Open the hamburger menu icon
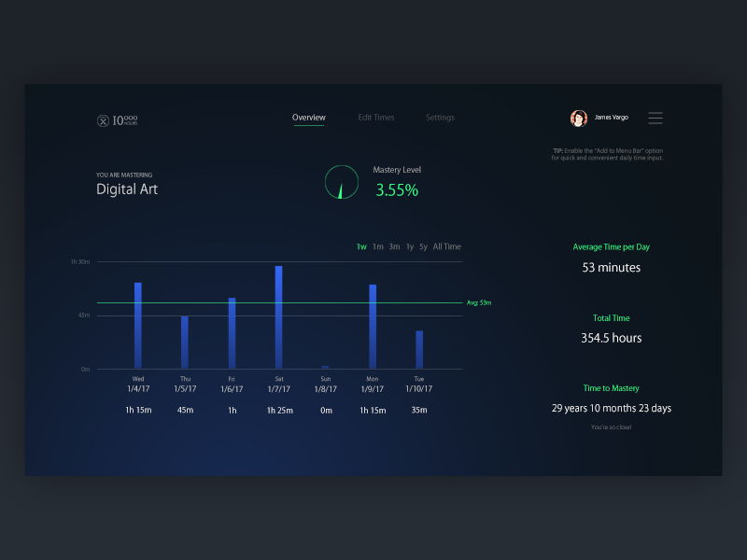This screenshot has height=560, width=747. [655, 118]
